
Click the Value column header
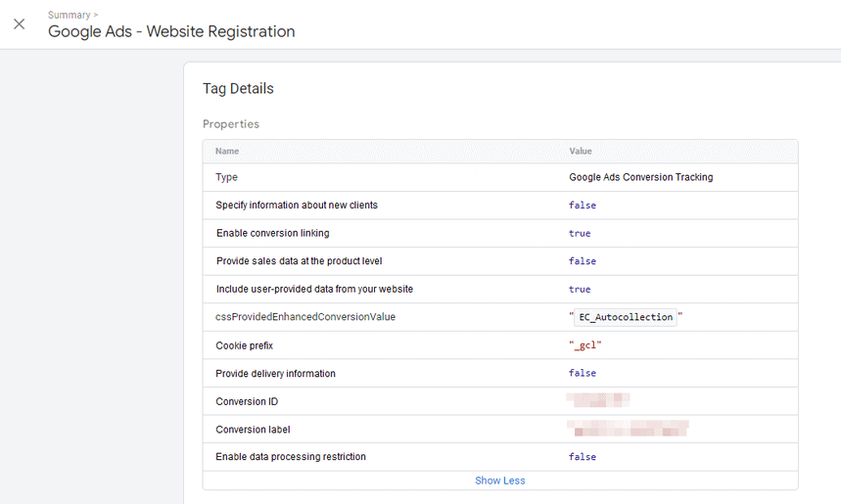point(581,152)
